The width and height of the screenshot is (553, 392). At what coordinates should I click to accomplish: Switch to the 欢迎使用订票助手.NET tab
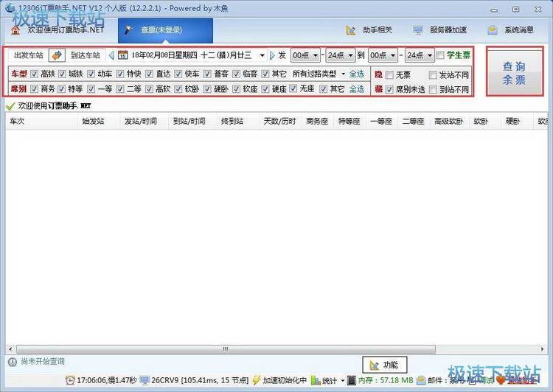(58, 30)
